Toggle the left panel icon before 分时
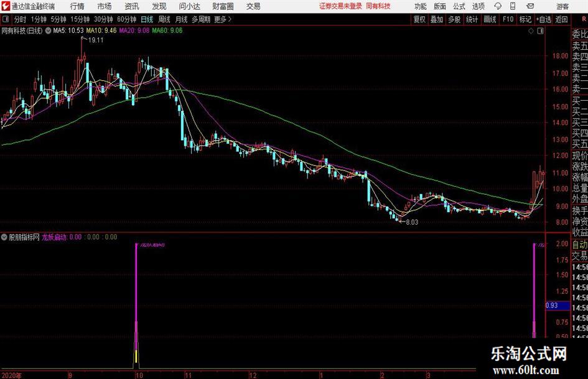 6,19
